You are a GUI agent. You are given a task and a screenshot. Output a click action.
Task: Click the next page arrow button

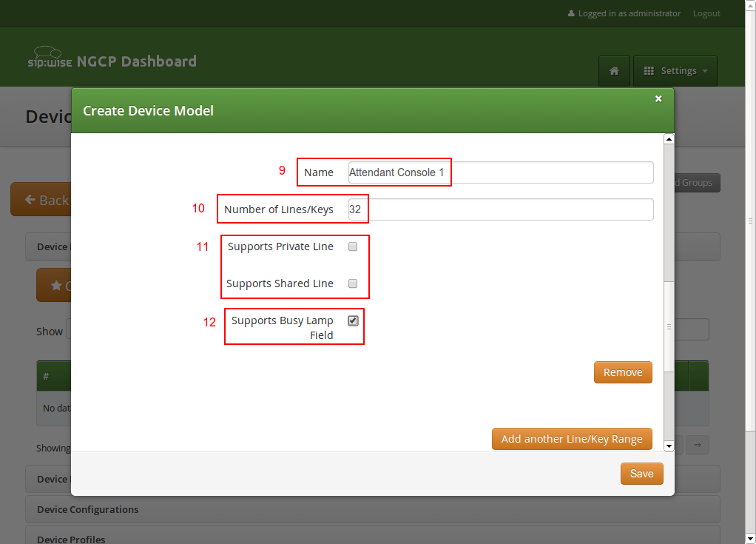[697, 445]
